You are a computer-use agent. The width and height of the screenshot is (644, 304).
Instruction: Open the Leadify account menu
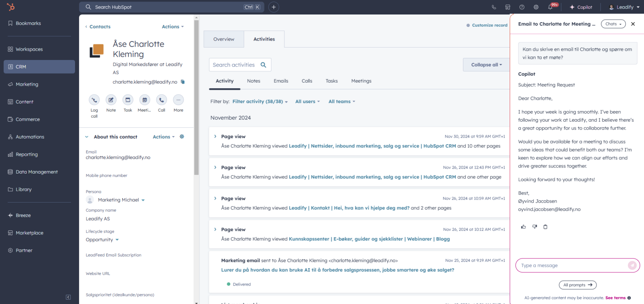point(624,7)
